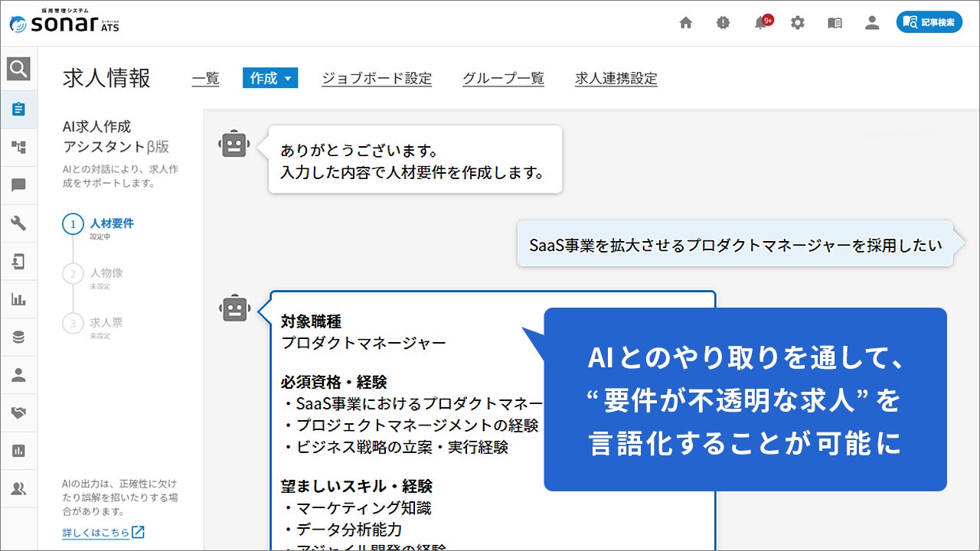Click robot avatar beside 対象職種 message
The width and height of the screenshot is (980, 551).
(x=234, y=308)
